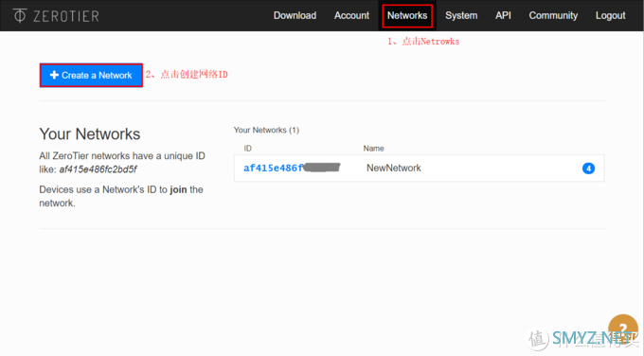Go to the Account page

coord(351,15)
